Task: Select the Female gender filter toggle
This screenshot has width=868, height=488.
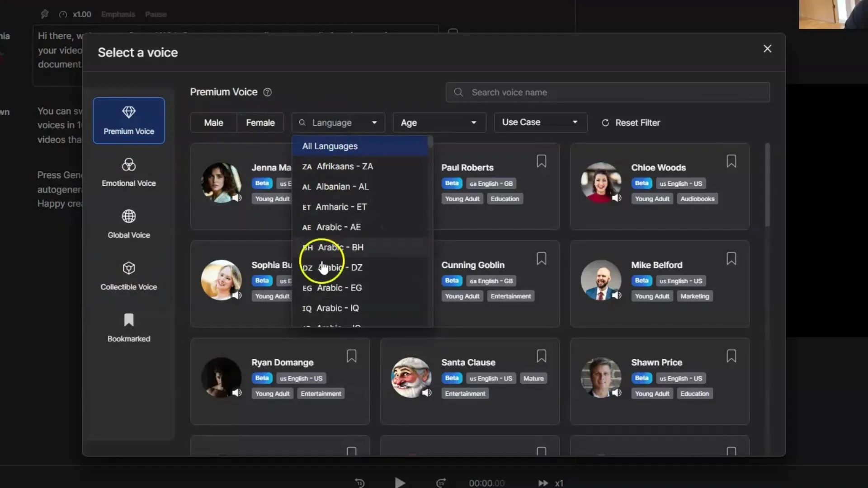Action: (260, 123)
